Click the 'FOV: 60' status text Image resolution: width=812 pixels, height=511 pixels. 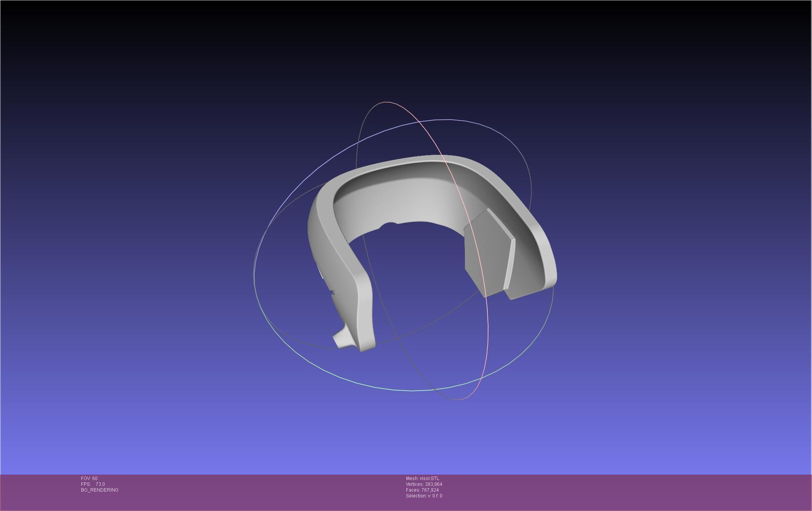click(x=89, y=478)
